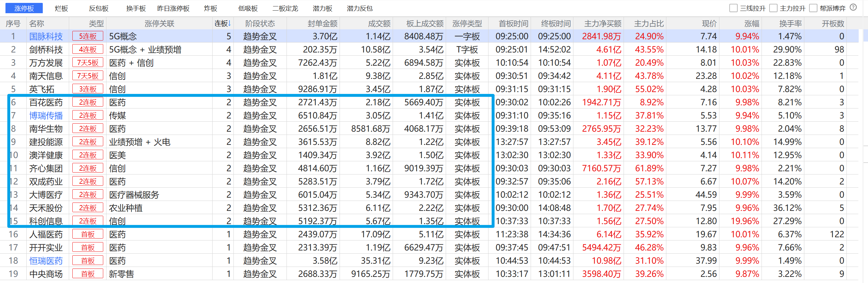Switch to the 二板定龙 tab
This screenshot has height=283, width=868.
pyautogui.click(x=285, y=8)
